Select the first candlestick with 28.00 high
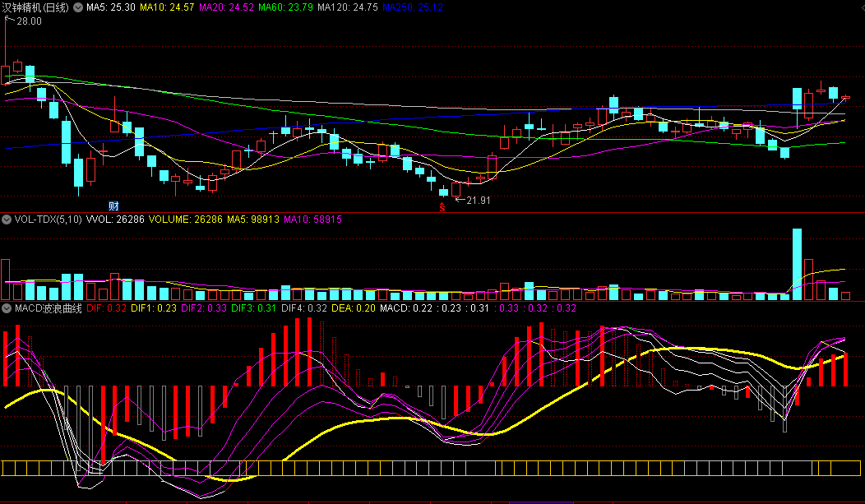865x504 pixels. 6,75
